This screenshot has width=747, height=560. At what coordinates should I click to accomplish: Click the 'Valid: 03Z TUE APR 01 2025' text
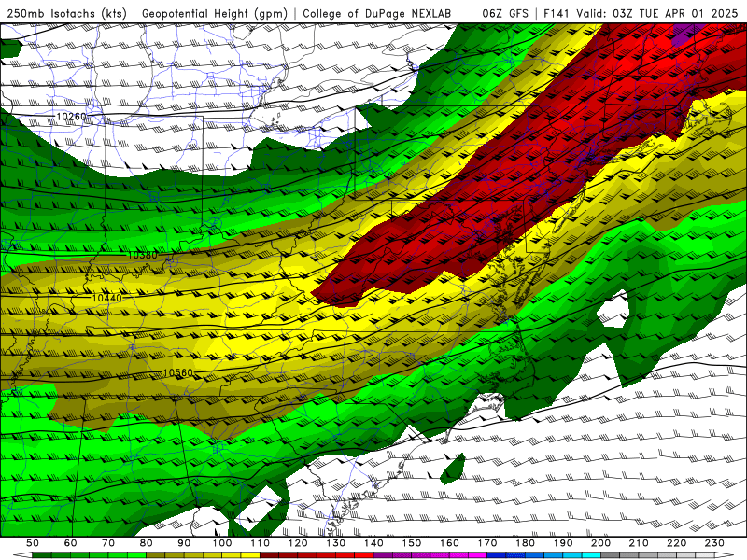pos(657,13)
